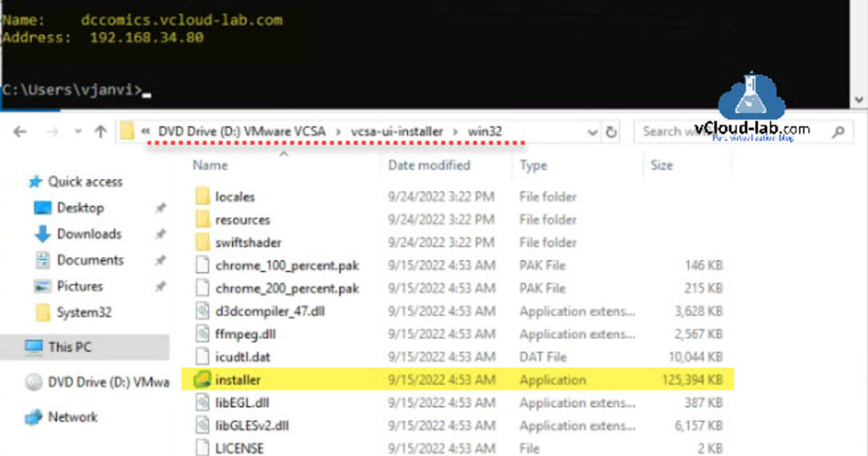This screenshot has width=868, height=456.
Task: Open the arrow after DVD Drive breadcrumb
Action: pyautogui.click(x=339, y=131)
